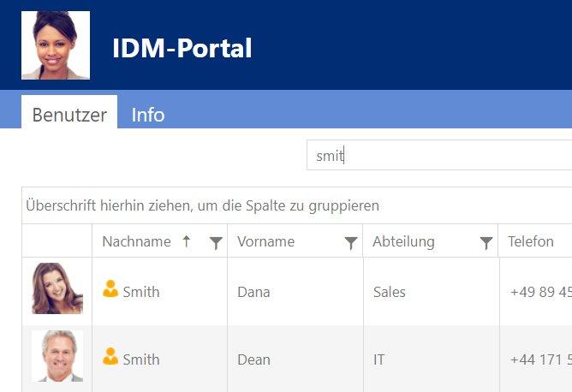Select the first name cell Dean
Image resolution: width=572 pixels, height=392 pixels.
tap(253, 359)
